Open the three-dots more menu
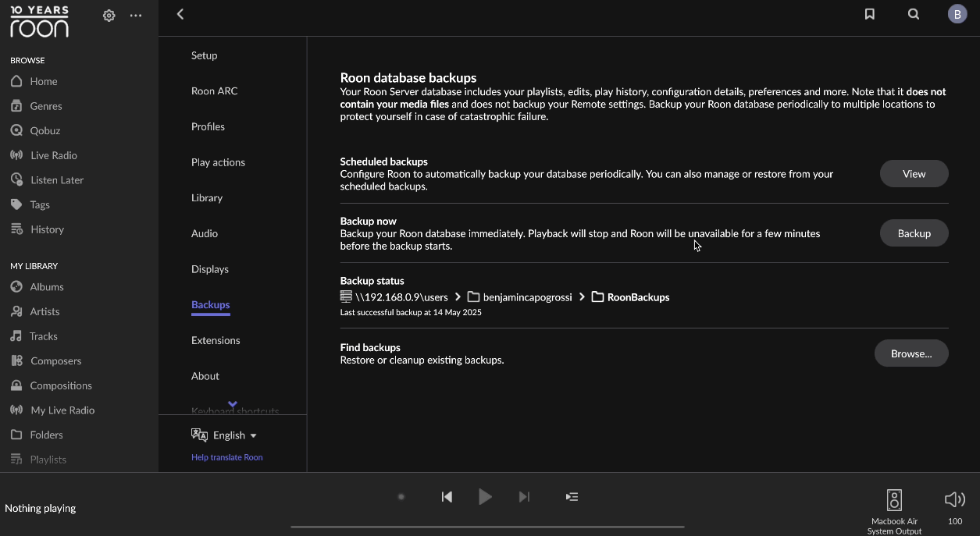Screen dimensions: 980x536 pos(136,16)
